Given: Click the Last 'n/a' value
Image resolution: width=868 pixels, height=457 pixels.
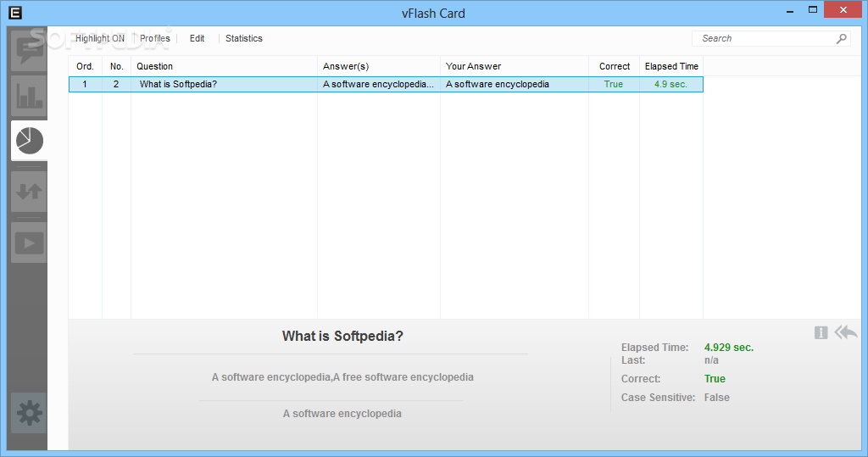Looking at the screenshot, I should click(711, 360).
